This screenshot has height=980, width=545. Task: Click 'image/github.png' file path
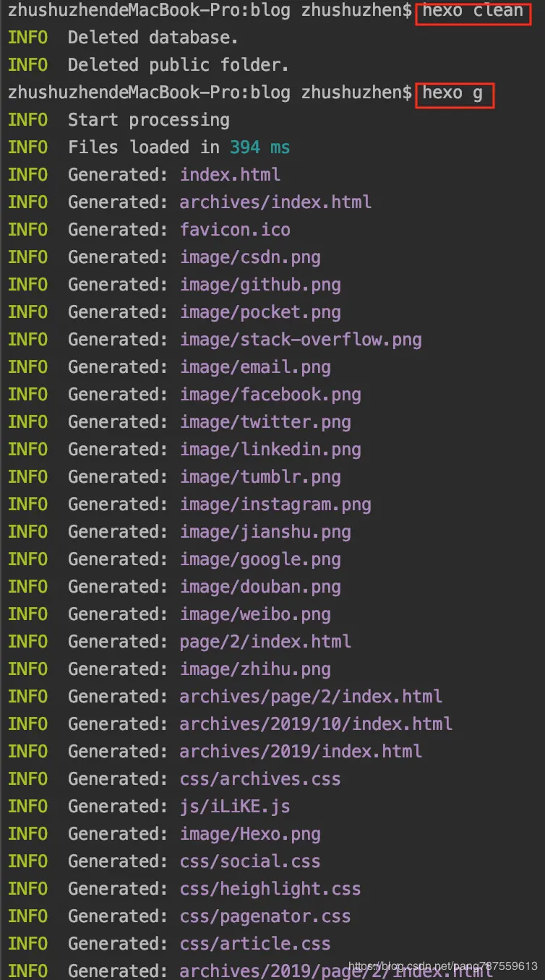(x=260, y=285)
